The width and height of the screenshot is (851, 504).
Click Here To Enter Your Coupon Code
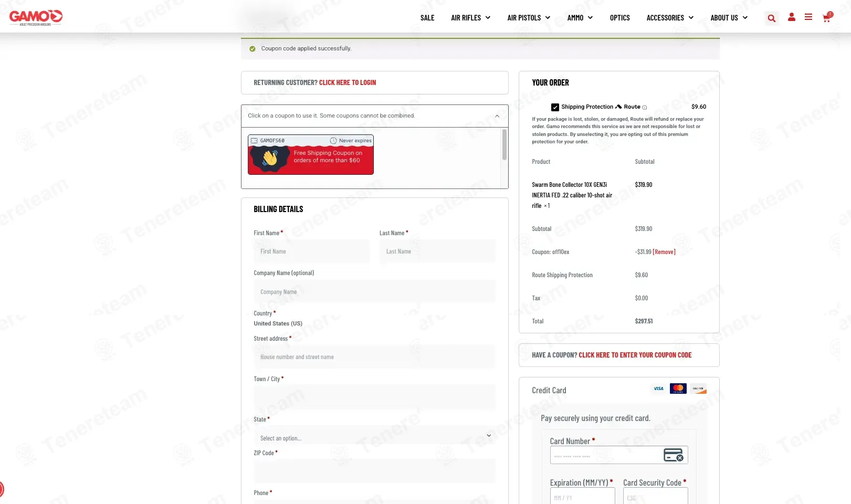(x=635, y=355)
